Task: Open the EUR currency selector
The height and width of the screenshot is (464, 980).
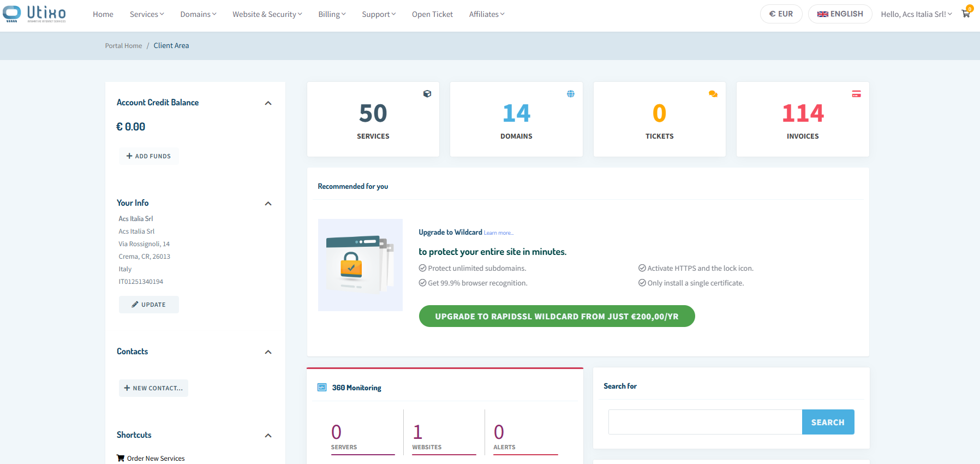Action: pyautogui.click(x=781, y=14)
